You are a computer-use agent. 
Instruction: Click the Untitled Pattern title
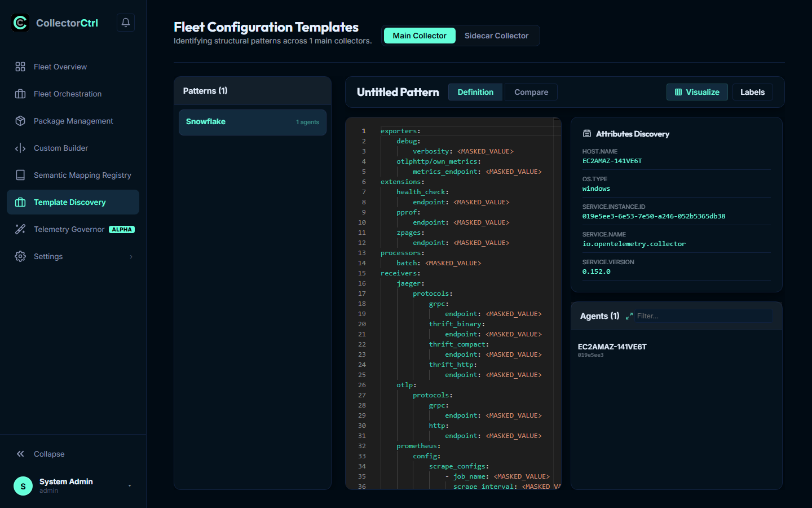tap(398, 92)
